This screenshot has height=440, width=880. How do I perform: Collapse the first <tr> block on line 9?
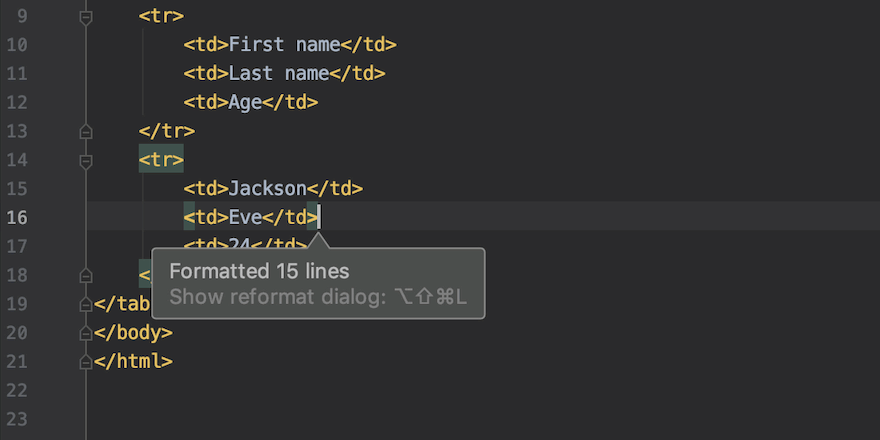(x=86, y=17)
